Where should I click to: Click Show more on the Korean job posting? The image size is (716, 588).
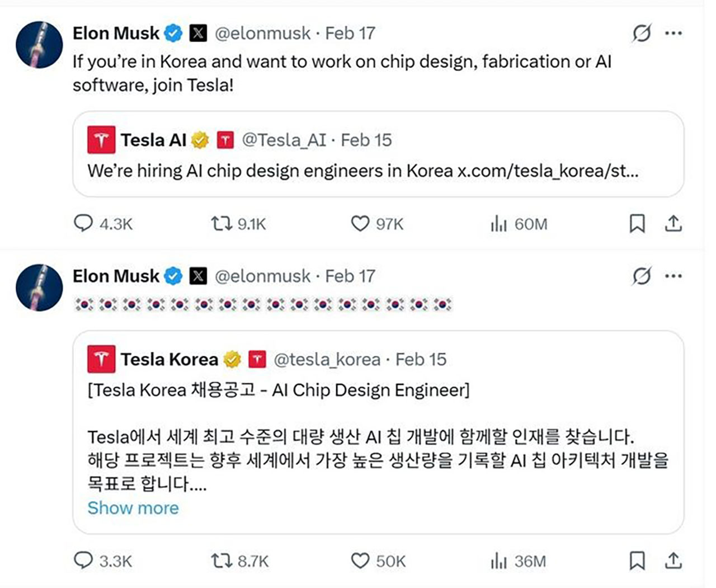pos(134,507)
